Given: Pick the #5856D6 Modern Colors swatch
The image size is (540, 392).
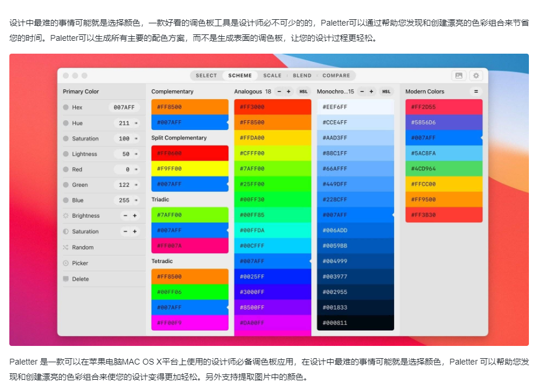Looking at the screenshot, I should pyautogui.click(x=444, y=122).
